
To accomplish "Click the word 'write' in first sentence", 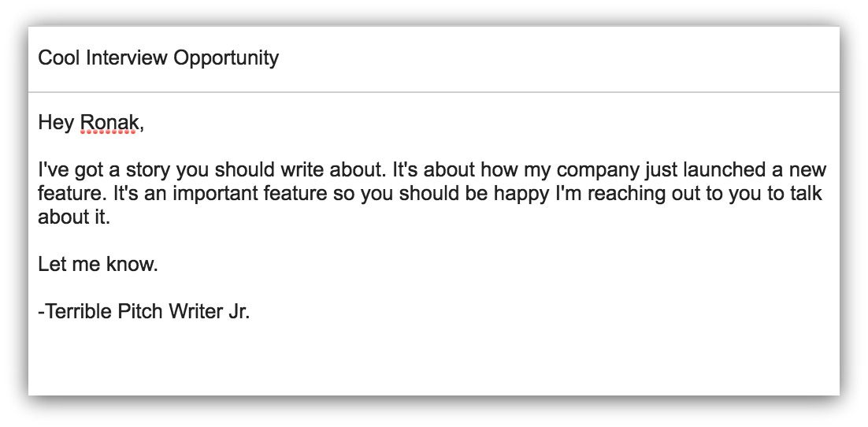I will click(x=302, y=169).
